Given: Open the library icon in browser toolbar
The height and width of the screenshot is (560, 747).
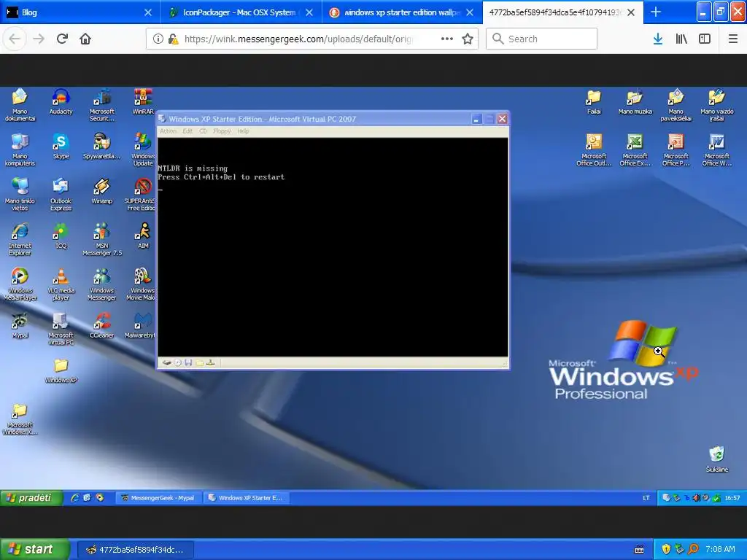Looking at the screenshot, I should (681, 39).
